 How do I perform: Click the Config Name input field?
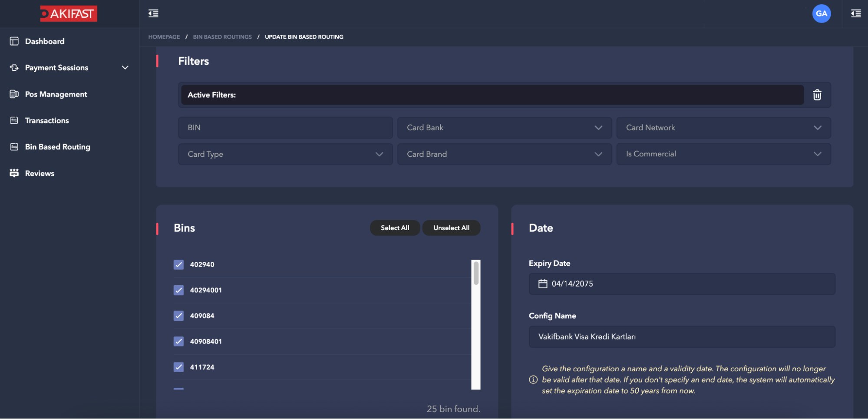pos(682,337)
